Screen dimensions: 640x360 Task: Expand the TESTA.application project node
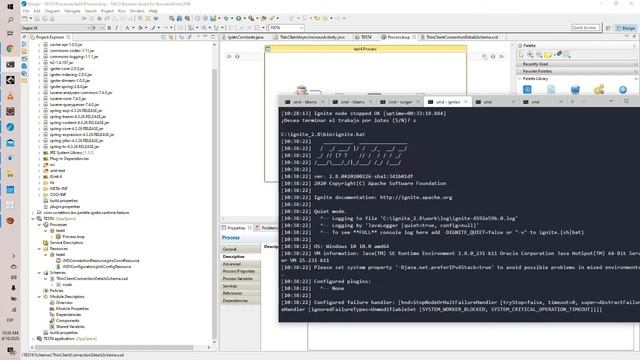coord(33,339)
